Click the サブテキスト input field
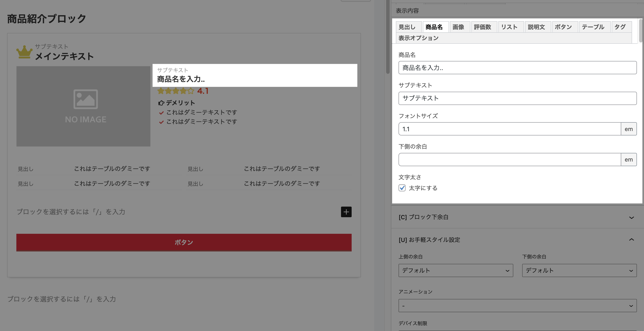644x331 pixels. (x=517, y=98)
